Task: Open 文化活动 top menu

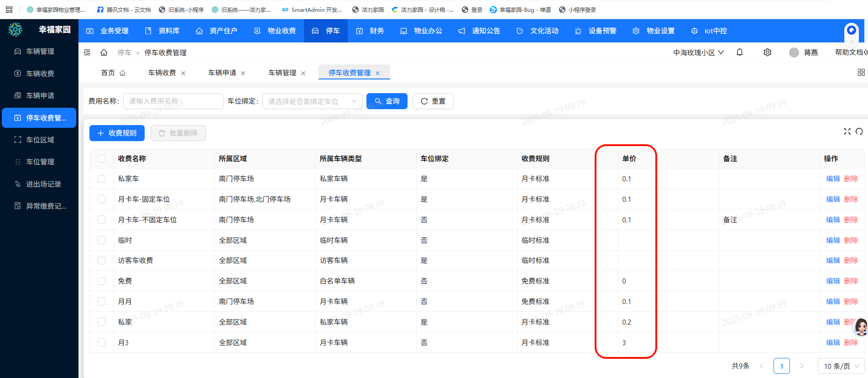Action: pyautogui.click(x=538, y=31)
